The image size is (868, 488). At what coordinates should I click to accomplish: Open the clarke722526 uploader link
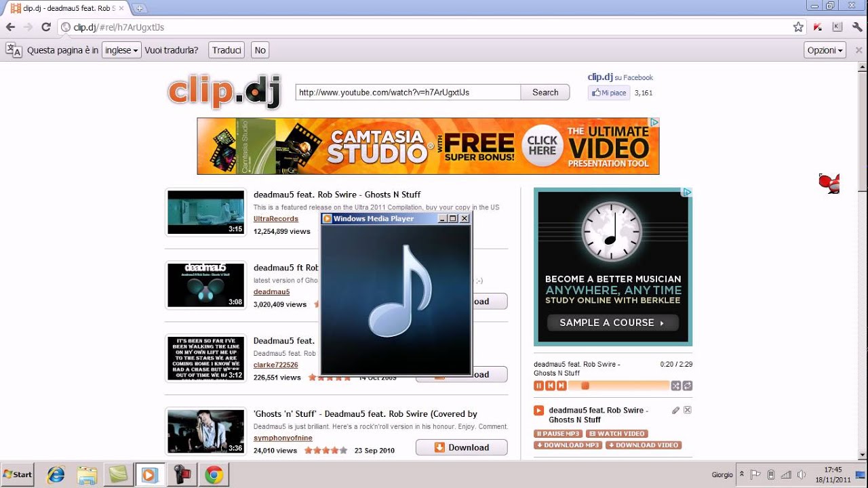click(276, 365)
